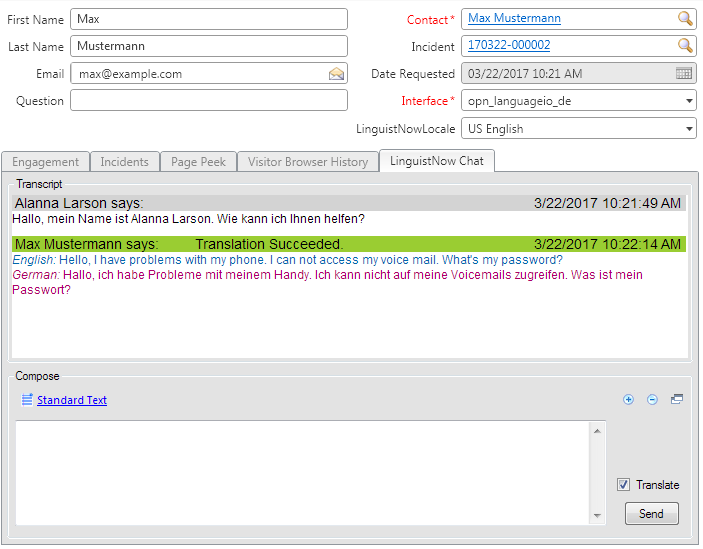The width and height of the screenshot is (703, 549).
Task: Uncheck the Translate checkbox
Action: [623, 485]
